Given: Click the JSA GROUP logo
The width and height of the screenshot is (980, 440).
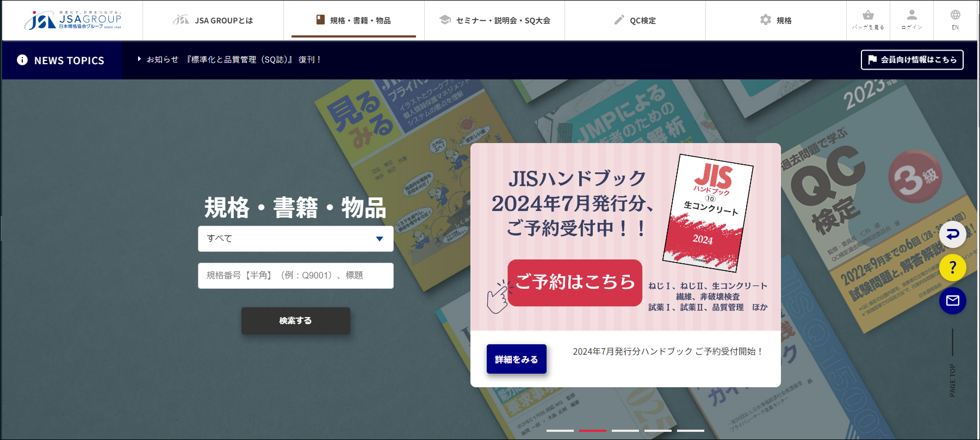Looking at the screenshot, I should 72,20.
